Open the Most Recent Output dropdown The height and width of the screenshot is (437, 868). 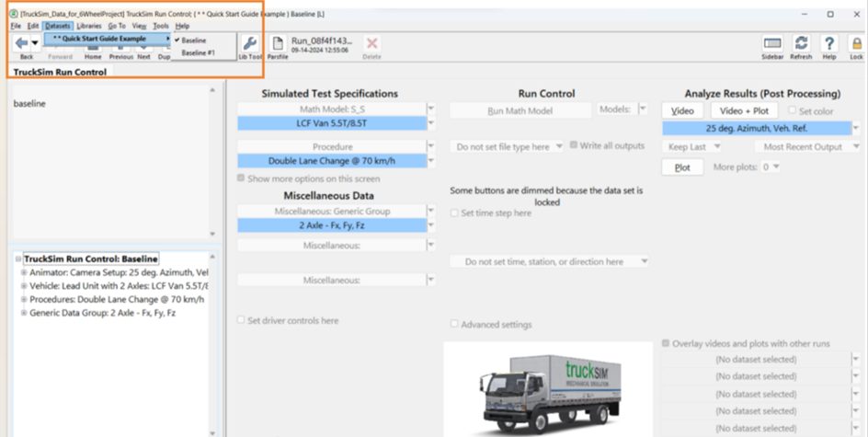coord(807,147)
